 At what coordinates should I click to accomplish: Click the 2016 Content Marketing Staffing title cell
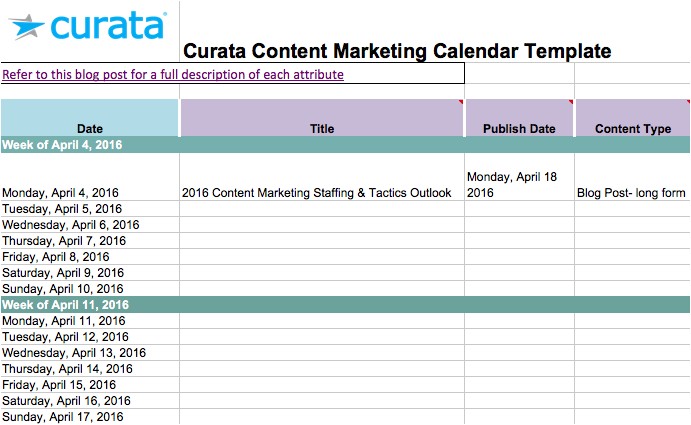click(x=317, y=193)
